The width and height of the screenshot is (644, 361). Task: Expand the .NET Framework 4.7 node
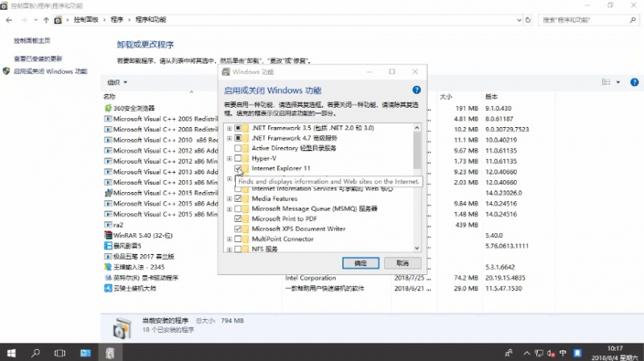click(229, 138)
